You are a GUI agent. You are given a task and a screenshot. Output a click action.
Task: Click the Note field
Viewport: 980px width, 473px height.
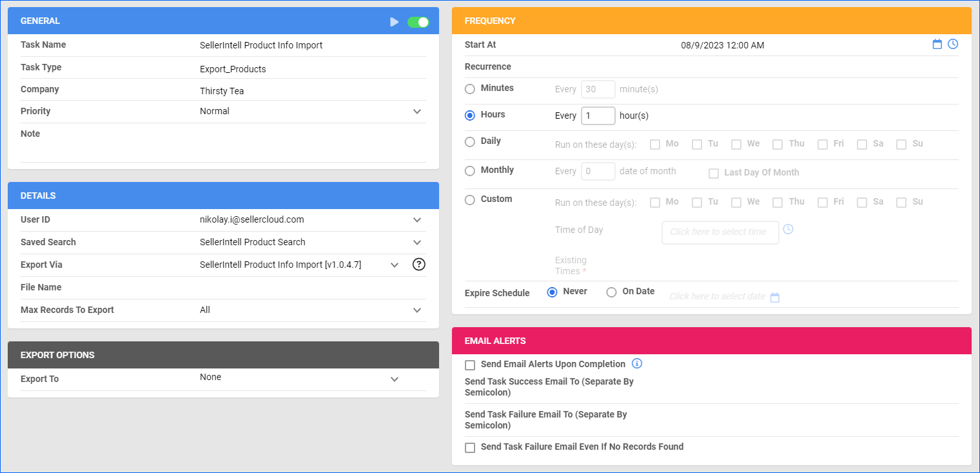point(312,142)
